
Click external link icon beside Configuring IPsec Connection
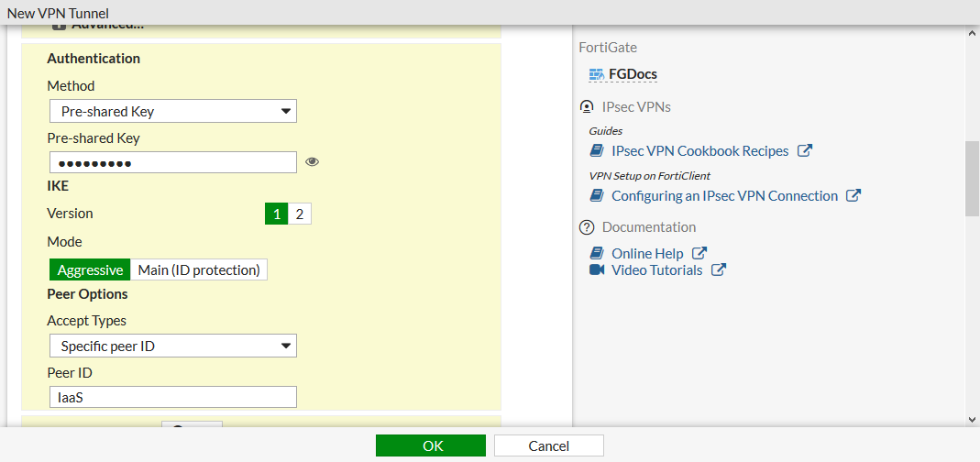pyautogui.click(x=853, y=195)
